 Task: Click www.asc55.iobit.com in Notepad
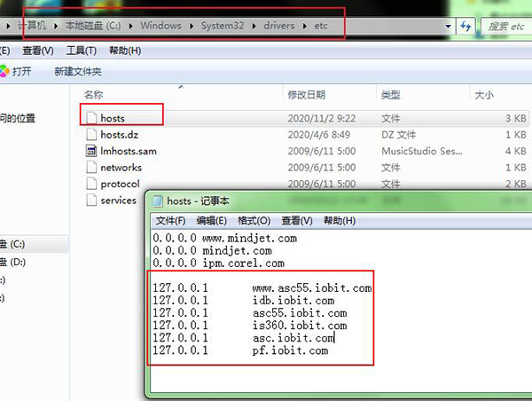pos(312,288)
